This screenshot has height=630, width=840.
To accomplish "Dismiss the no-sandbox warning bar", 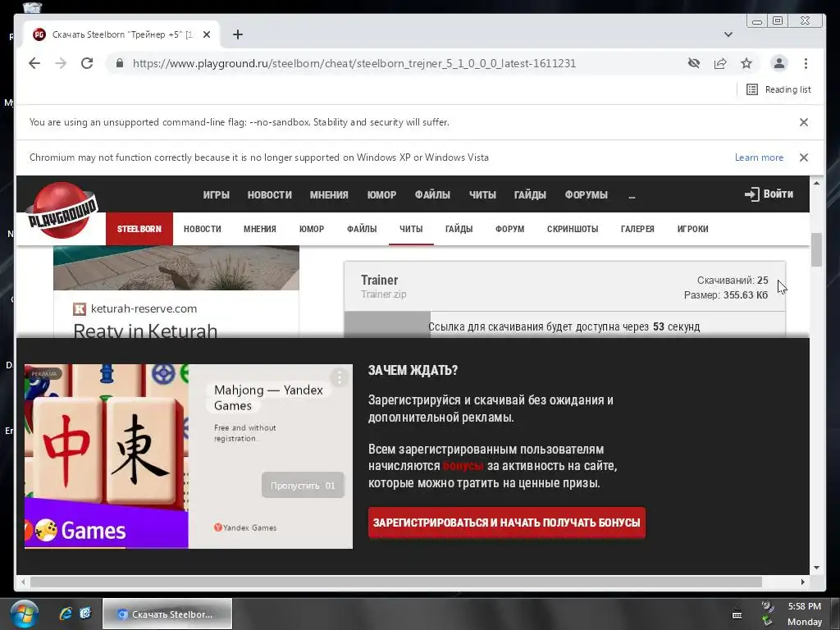I will tap(804, 122).
